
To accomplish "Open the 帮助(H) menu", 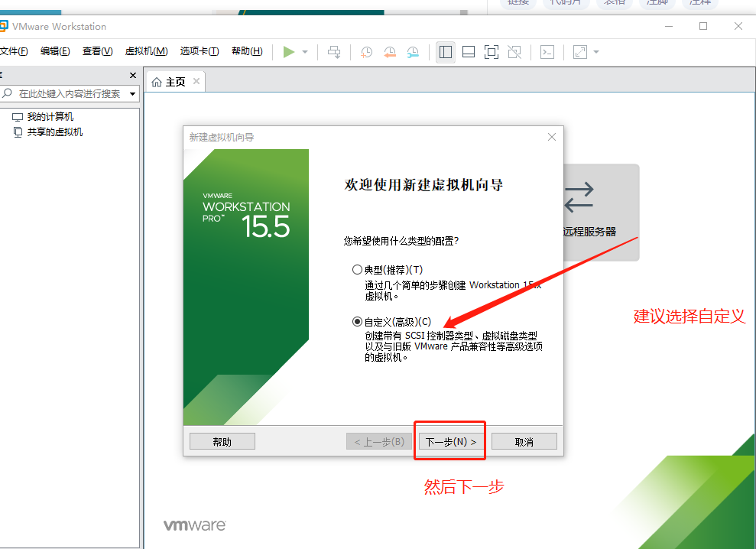I will click(x=247, y=51).
